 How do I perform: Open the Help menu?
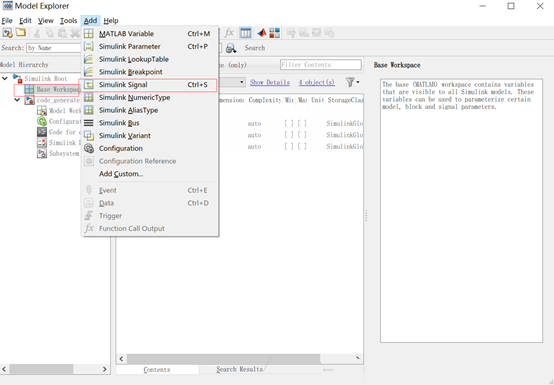[111, 20]
